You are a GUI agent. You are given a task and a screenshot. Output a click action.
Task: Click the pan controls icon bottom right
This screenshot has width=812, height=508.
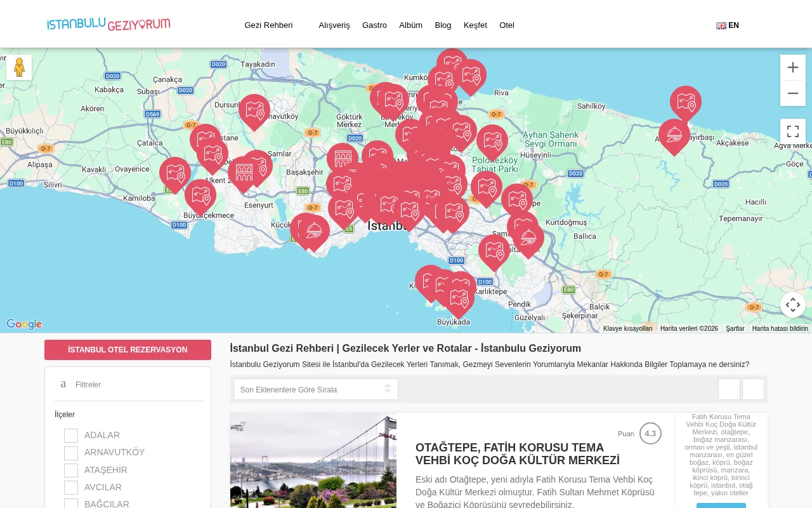(793, 305)
